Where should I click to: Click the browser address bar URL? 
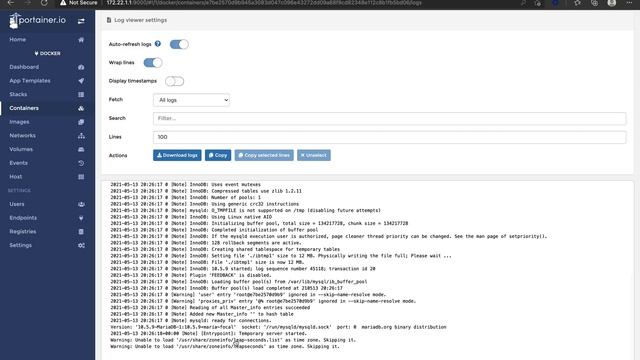pos(264,3)
